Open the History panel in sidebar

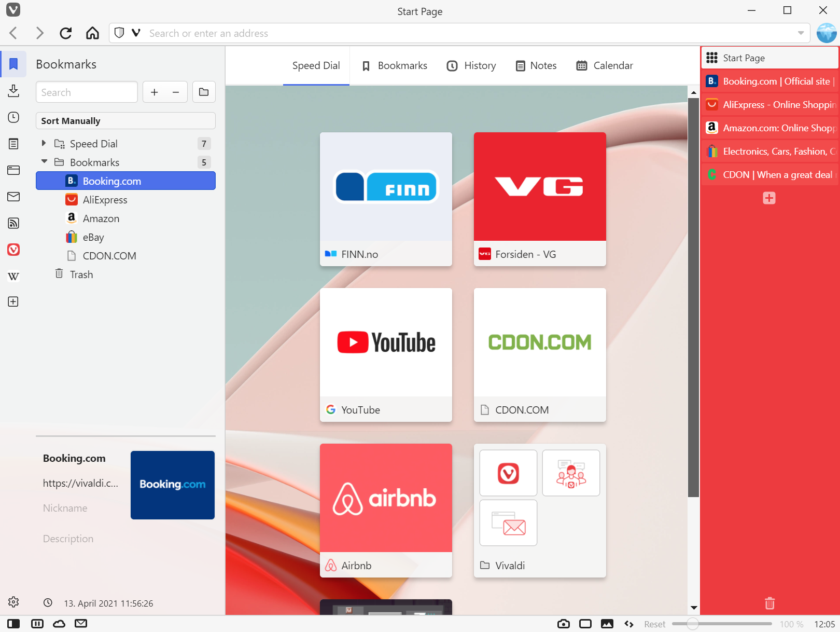pyautogui.click(x=13, y=118)
